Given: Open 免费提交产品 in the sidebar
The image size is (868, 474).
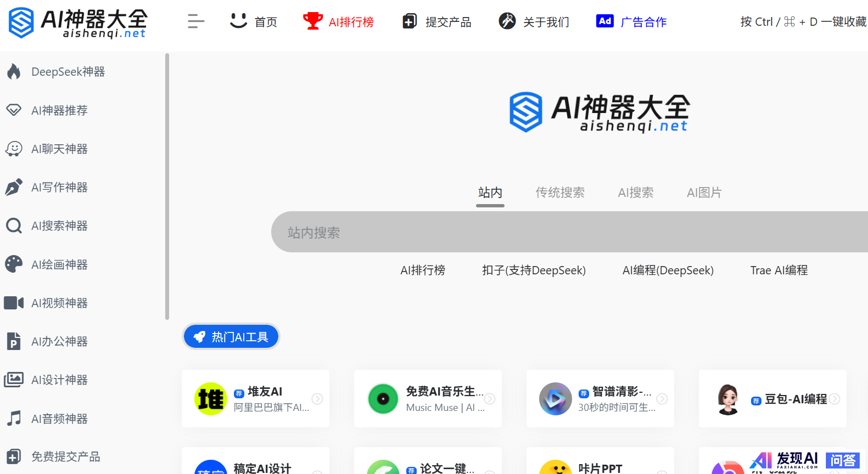Looking at the screenshot, I should 66,456.
